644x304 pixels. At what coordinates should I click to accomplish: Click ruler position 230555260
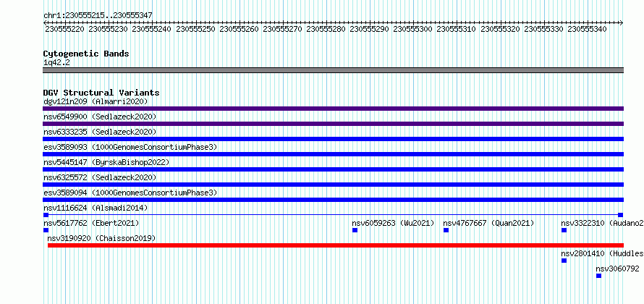(239, 29)
